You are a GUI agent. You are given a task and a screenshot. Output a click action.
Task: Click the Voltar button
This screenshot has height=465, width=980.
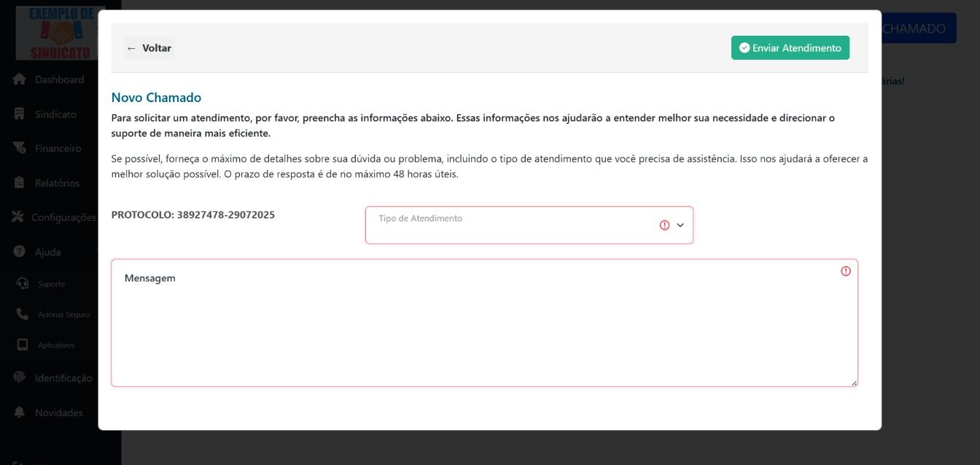coord(149,47)
